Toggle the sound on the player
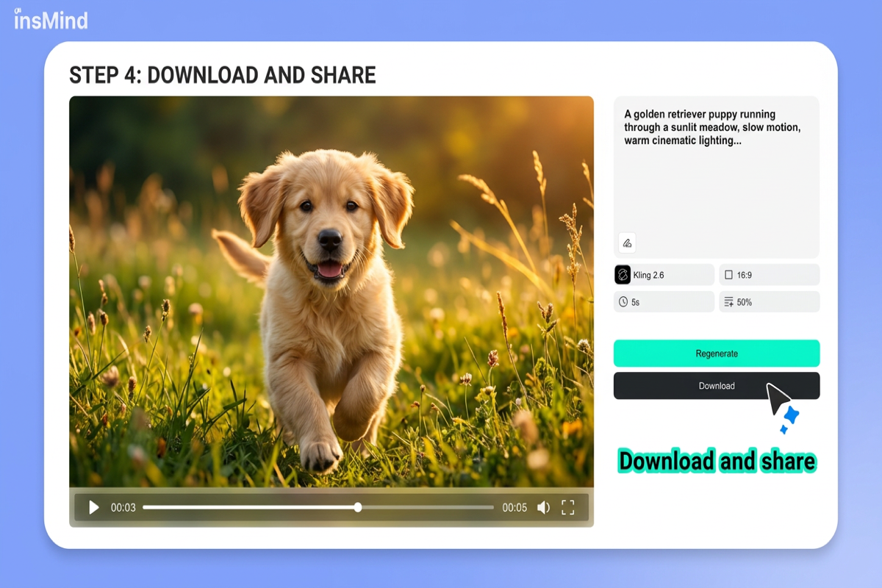The image size is (882, 588). [544, 507]
